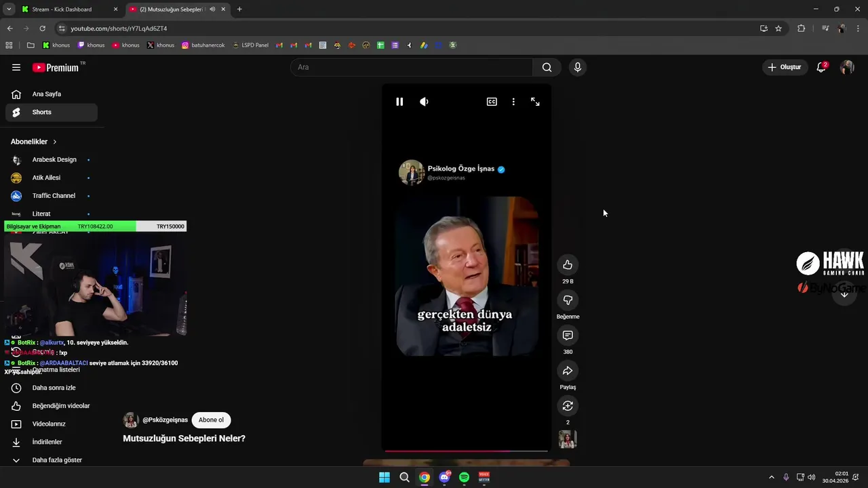Viewport: 868px width, 488px height.
Task: Enter fullscreen on the Shorts player
Action: tap(535, 102)
